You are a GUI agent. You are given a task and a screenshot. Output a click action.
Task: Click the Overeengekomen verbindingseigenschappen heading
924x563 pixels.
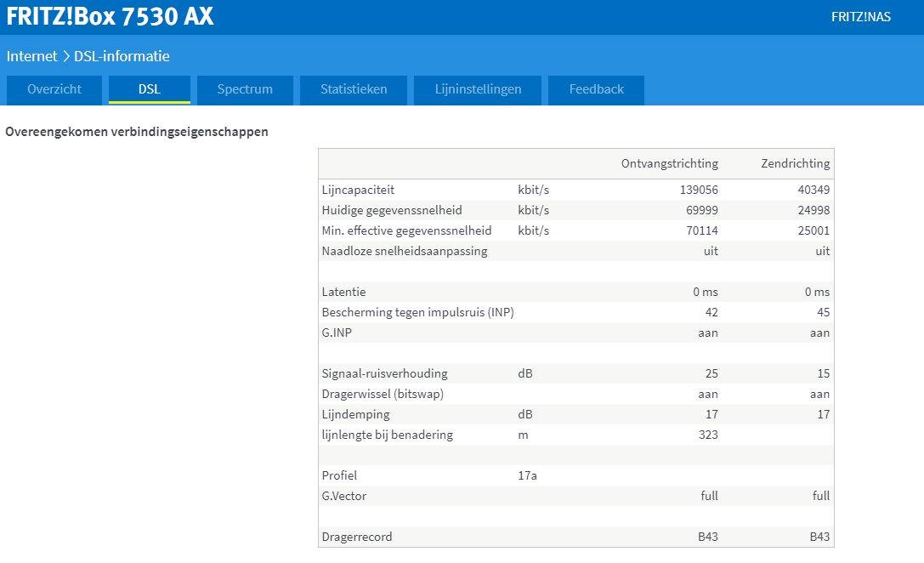(137, 132)
